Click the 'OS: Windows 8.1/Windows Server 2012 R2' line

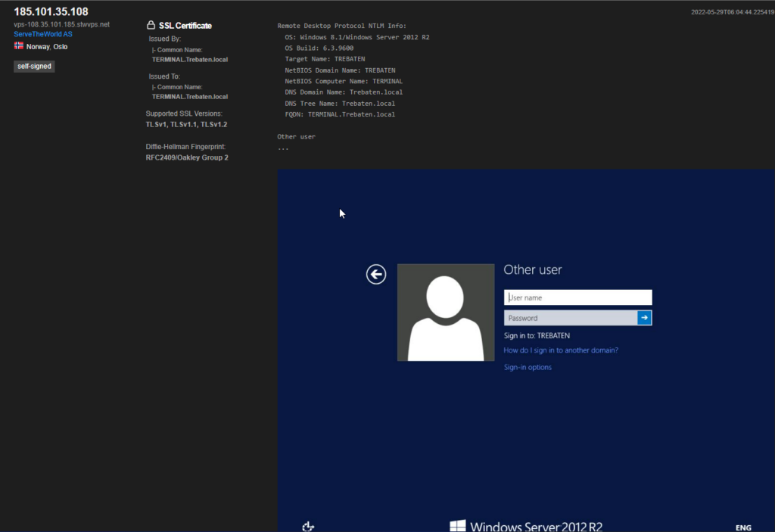[357, 37]
